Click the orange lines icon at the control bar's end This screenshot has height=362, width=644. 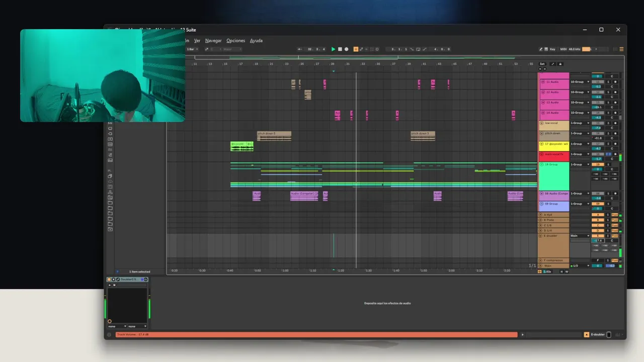coord(621,49)
